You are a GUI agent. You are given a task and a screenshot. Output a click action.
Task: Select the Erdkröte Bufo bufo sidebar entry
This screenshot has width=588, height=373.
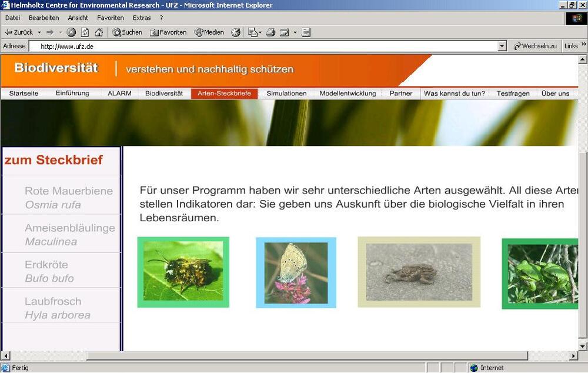point(47,270)
